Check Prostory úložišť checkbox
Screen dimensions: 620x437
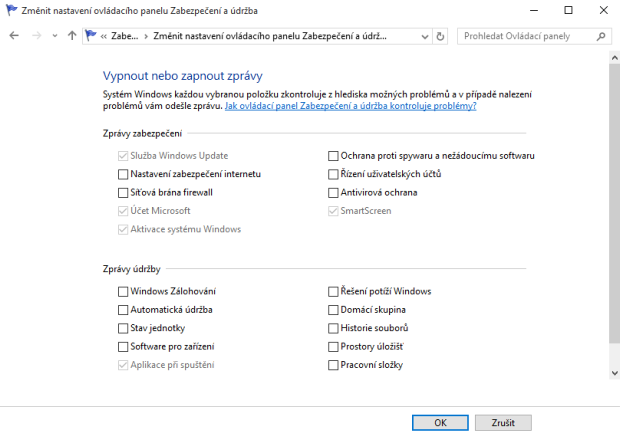(x=333, y=347)
